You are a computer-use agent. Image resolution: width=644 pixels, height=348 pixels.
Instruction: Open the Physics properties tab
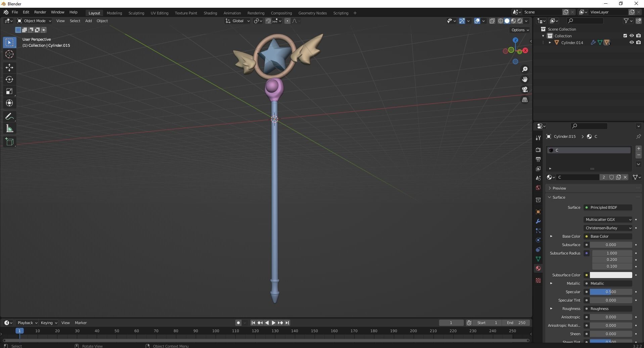point(538,240)
